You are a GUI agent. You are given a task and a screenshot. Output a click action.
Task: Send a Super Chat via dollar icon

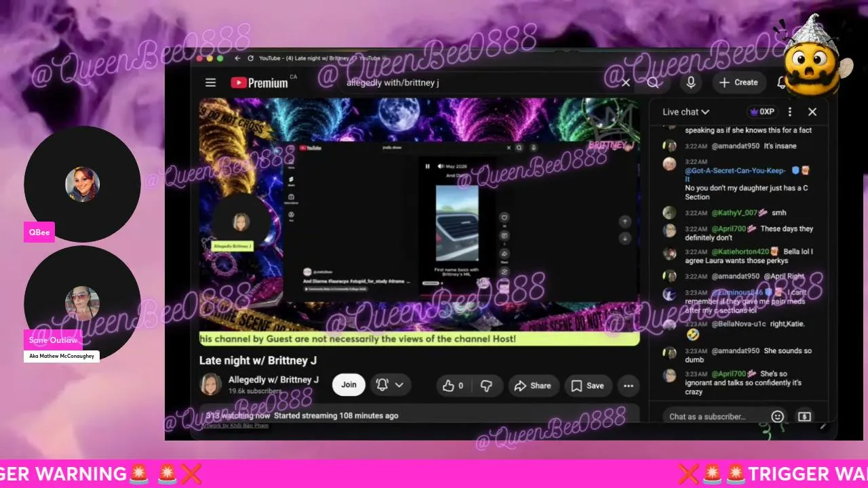click(804, 416)
